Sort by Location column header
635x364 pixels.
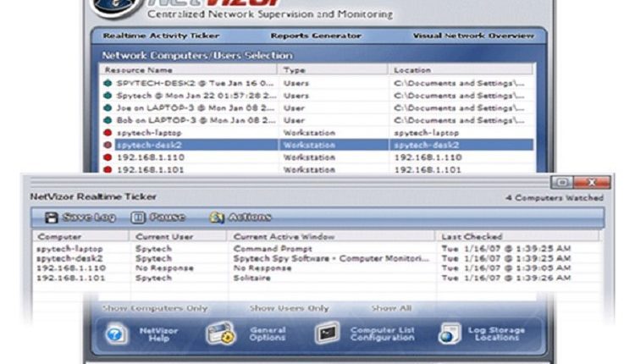pos(461,70)
